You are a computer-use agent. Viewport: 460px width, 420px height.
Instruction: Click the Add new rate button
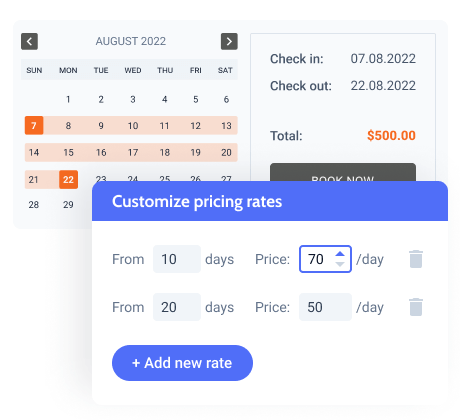tap(182, 363)
